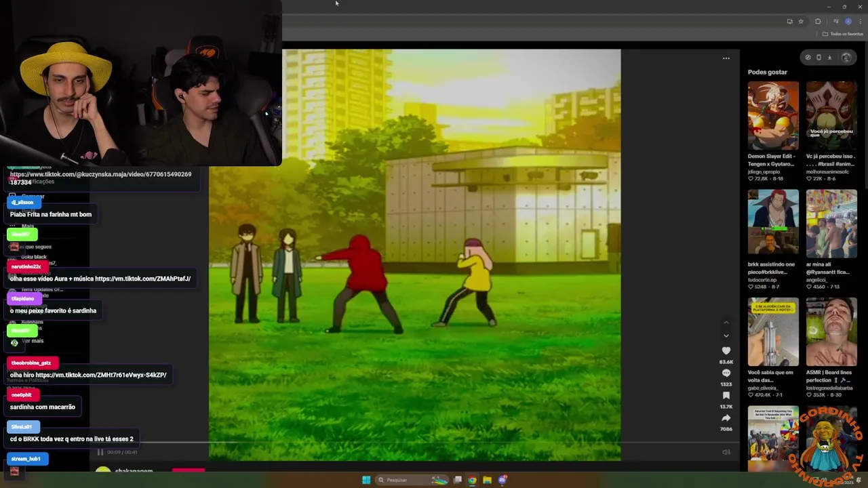Viewport: 868px width, 488px height.
Task: Open the Chrome profile avatar
Action: pos(848,21)
